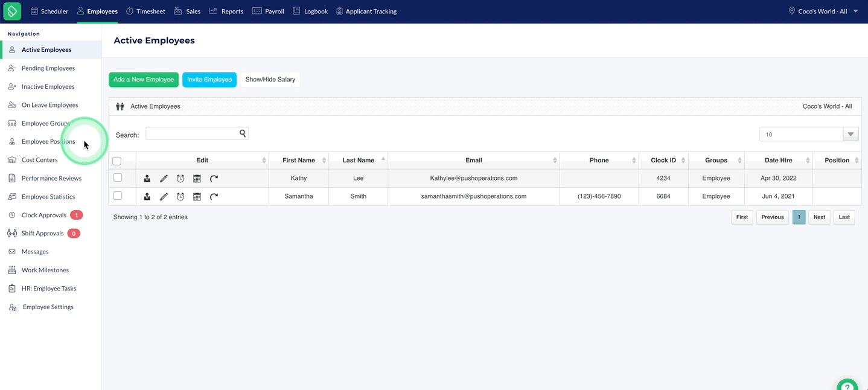Go to the Next page button
The width and height of the screenshot is (868, 390).
pos(819,217)
